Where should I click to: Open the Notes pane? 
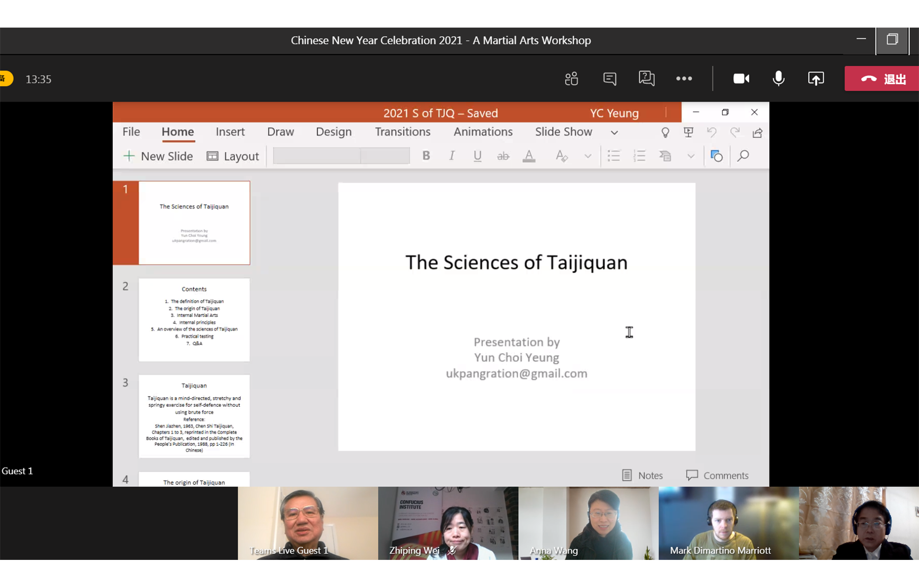point(642,475)
